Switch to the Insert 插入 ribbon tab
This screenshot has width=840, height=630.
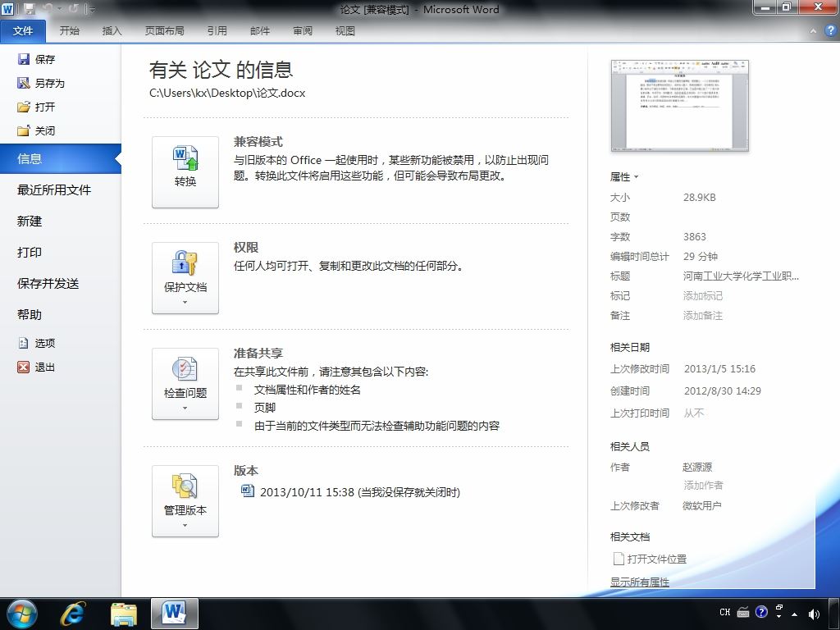[112, 30]
